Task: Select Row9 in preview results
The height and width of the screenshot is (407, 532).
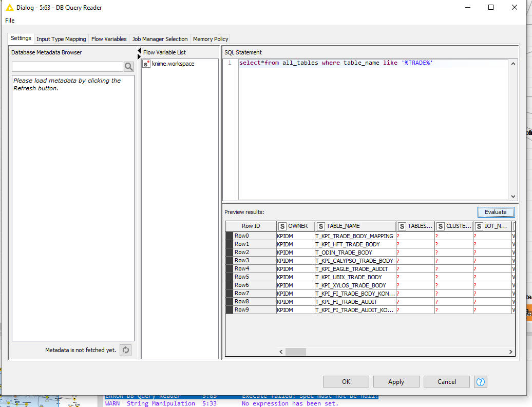Action: pyautogui.click(x=251, y=309)
